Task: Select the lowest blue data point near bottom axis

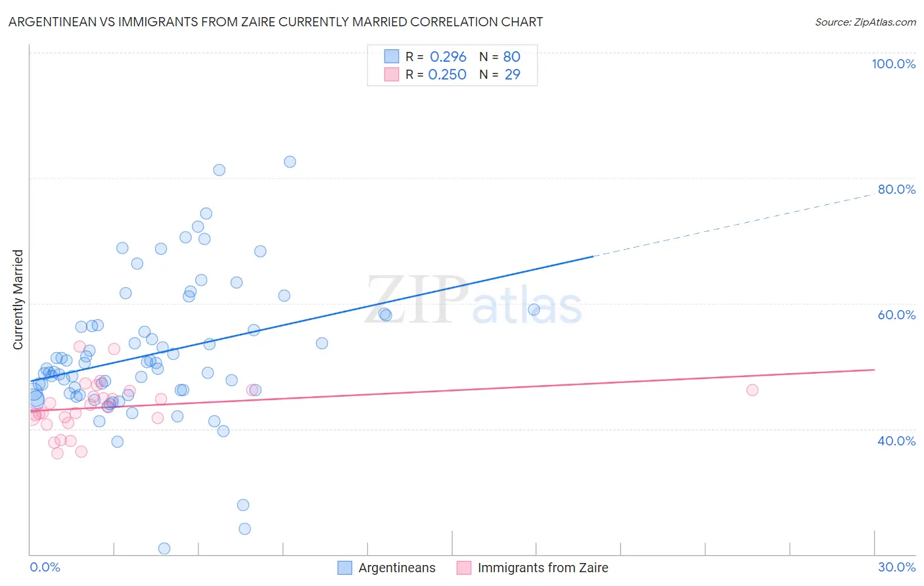Action: [x=164, y=549]
